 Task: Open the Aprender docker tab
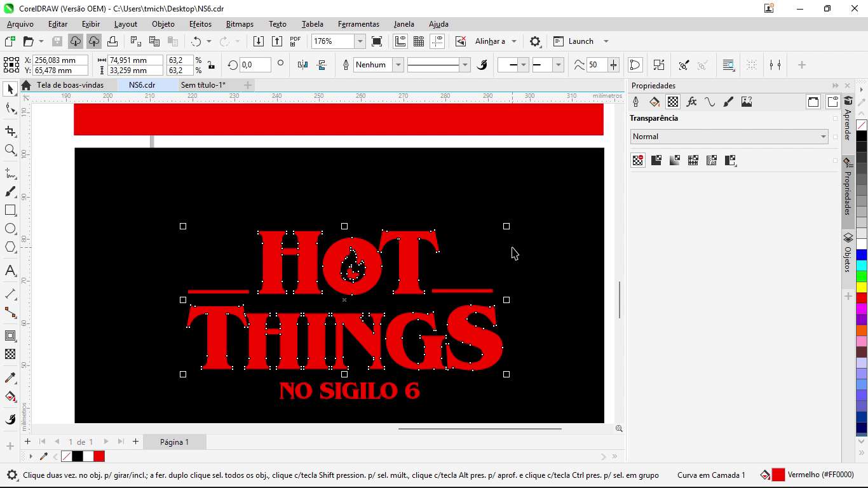coord(848,118)
